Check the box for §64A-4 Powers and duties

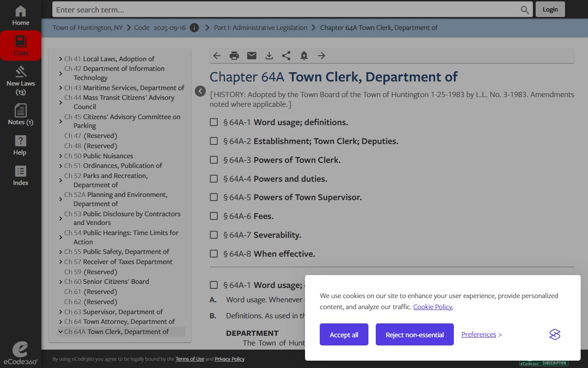click(x=214, y=178)
